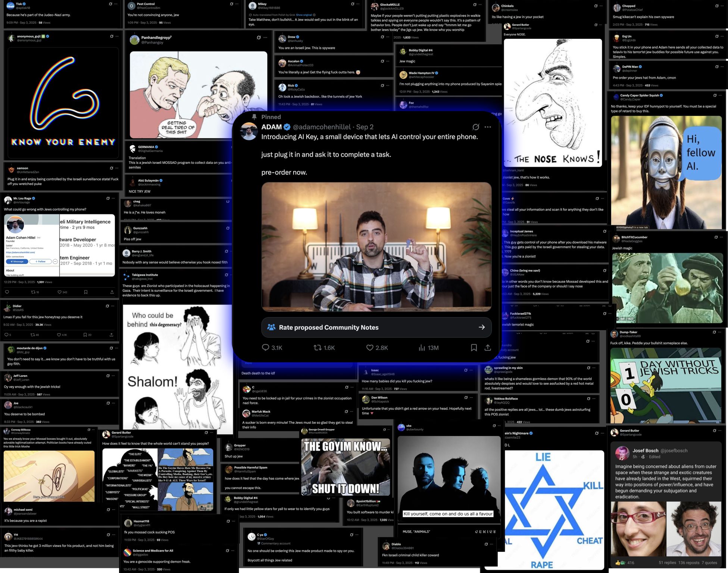Open the share icon on the pinned tweet
The height and width of the screenshot is (573, 728).
(x=488, y=348)
